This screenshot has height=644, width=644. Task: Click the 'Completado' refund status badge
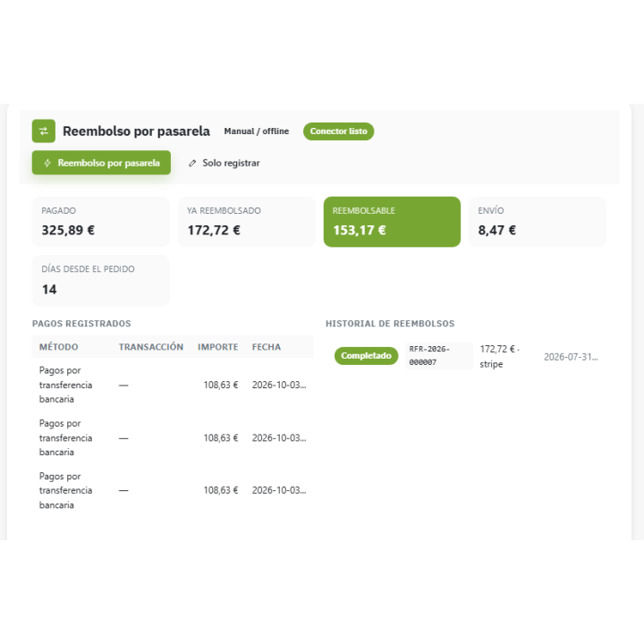(366, 356)
